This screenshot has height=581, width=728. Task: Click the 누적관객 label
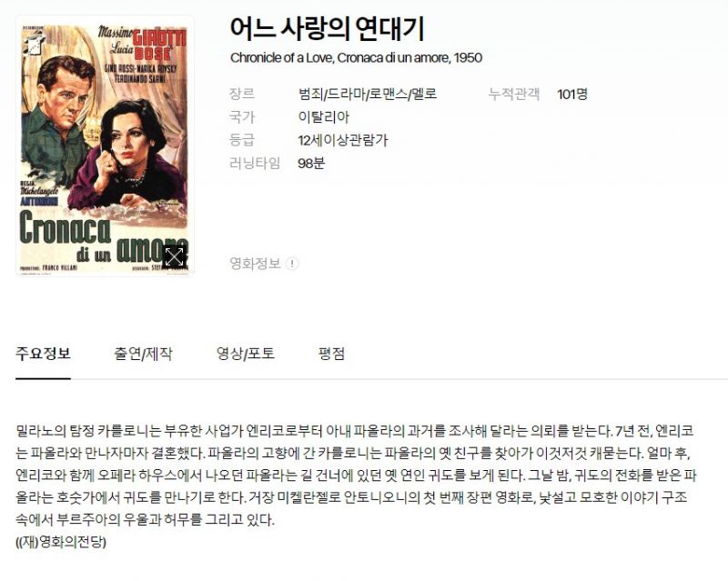pos(514,95)
